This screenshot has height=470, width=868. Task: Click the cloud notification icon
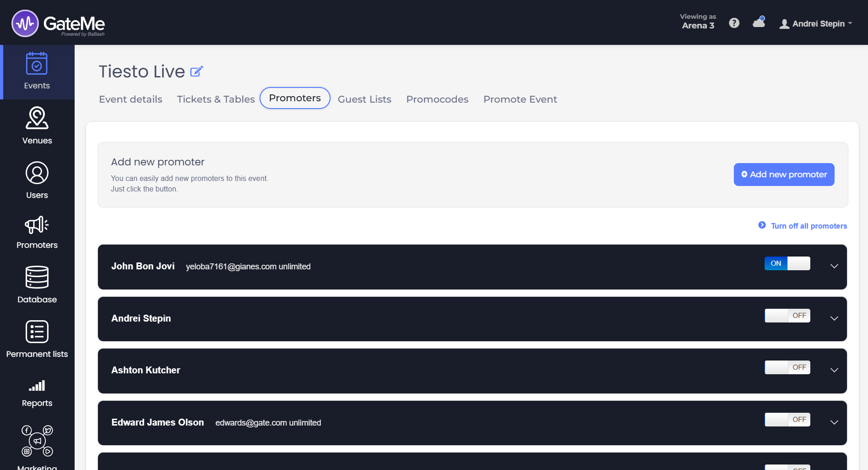click(x=759, y=22)
